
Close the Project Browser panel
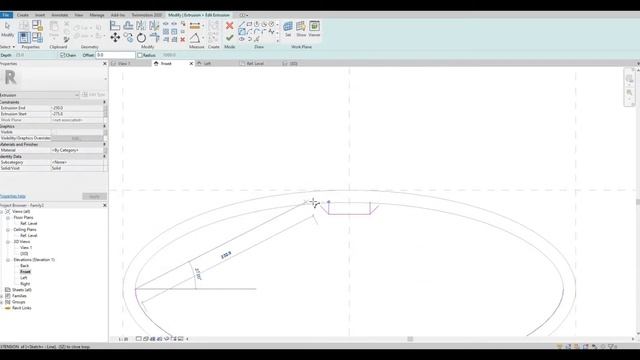click(104, 205)
